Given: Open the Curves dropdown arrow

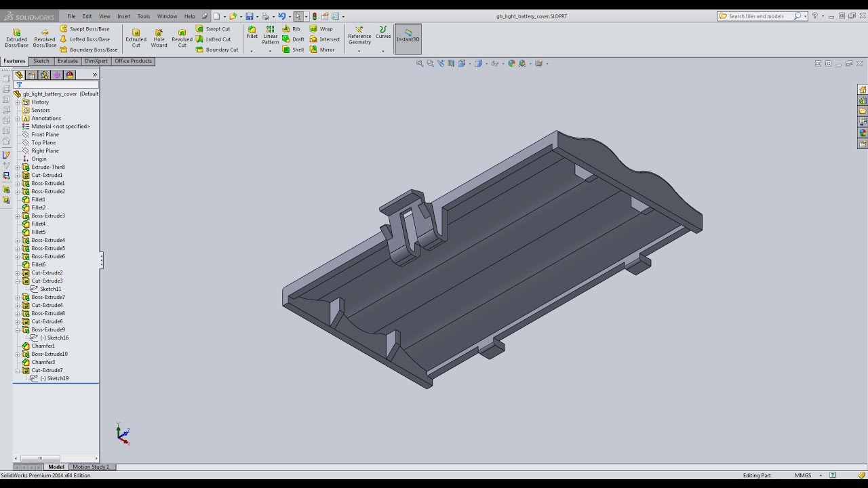Looking at the screenshot, I should pos(383,51).
